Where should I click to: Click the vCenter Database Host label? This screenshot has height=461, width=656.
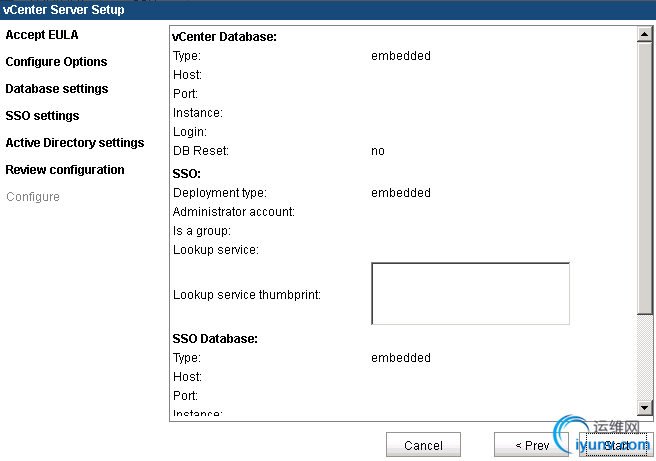(187, 75)
